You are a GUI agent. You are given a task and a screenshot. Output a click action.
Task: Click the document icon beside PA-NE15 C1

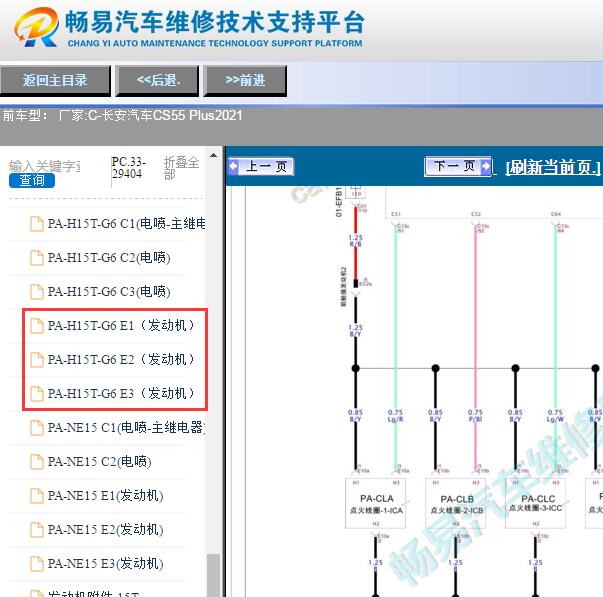coord(37,427)
